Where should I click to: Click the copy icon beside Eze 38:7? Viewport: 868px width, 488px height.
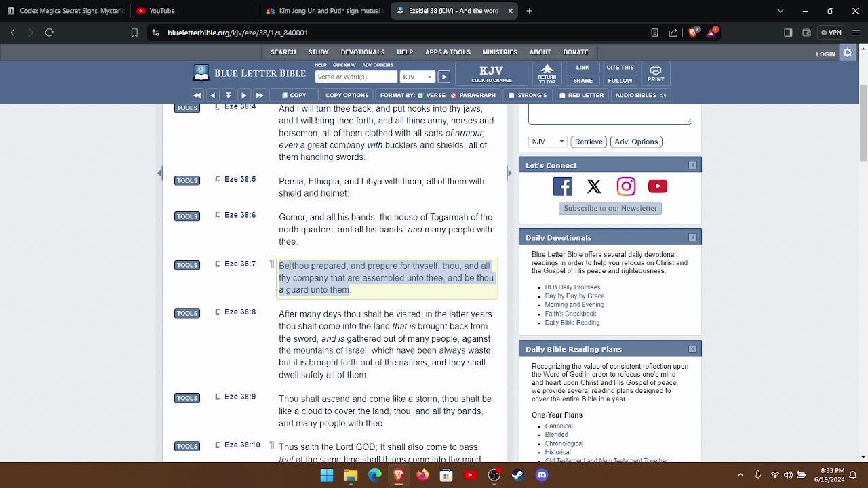point(218,264)
